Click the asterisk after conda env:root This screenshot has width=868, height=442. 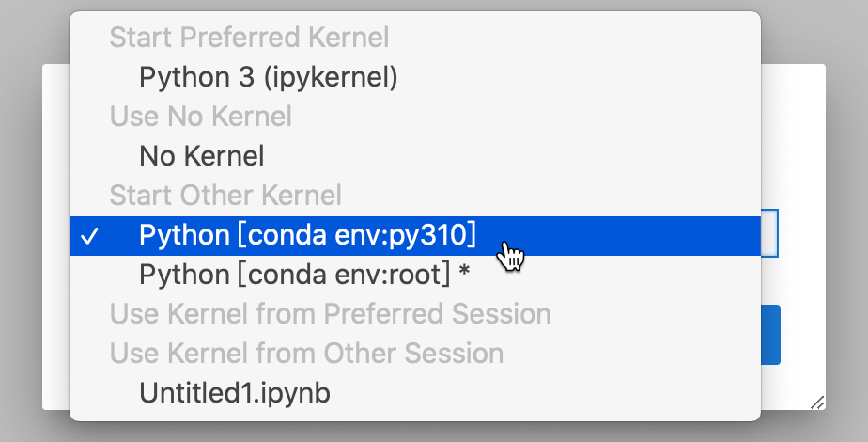[x=464, y=275]
